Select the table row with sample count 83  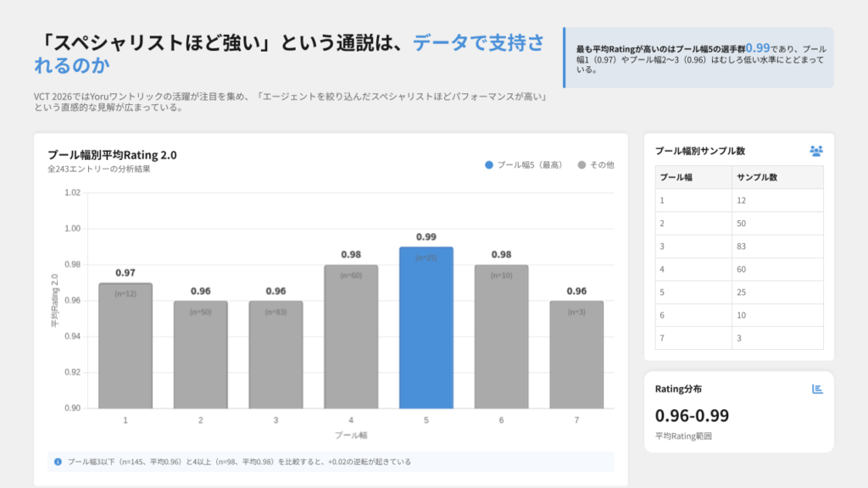coord(738,247)
